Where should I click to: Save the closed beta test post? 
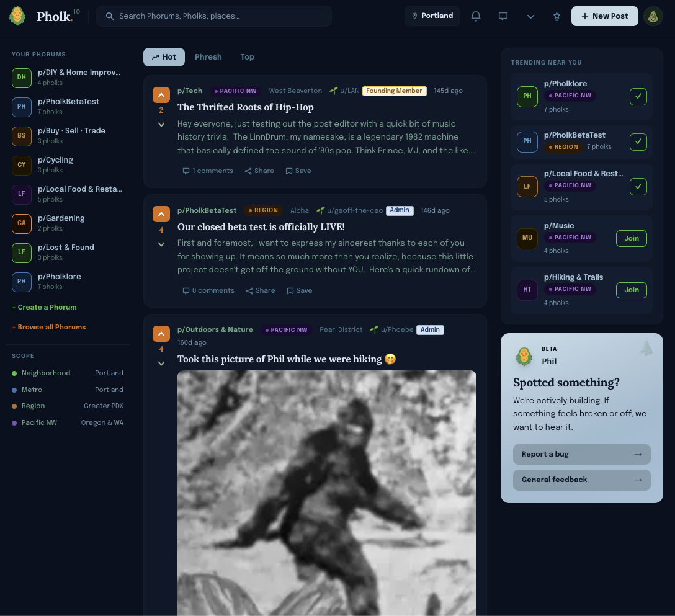tap(300, 290)
